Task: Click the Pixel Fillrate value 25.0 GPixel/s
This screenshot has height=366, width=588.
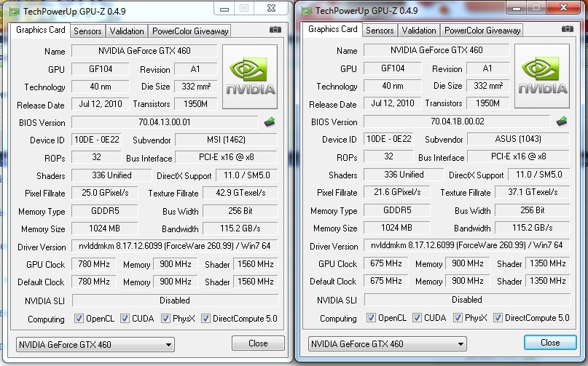Action: pyautogui.click(x=105, y=193)
